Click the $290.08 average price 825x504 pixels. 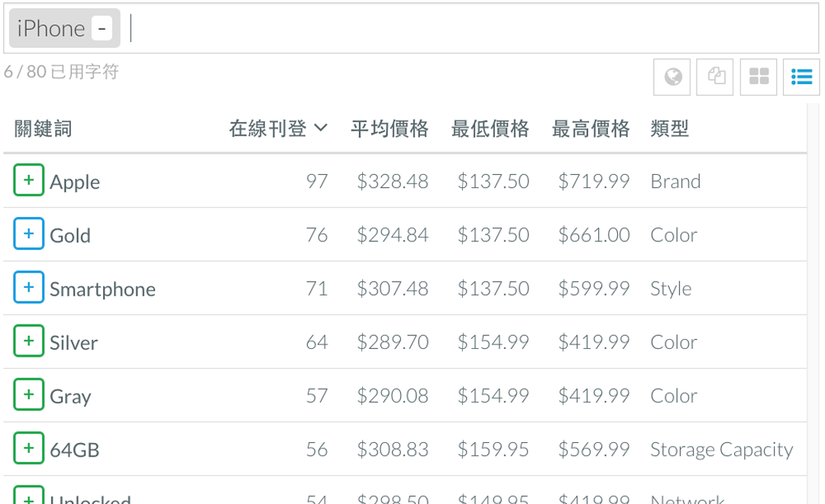tap(393, 396)
